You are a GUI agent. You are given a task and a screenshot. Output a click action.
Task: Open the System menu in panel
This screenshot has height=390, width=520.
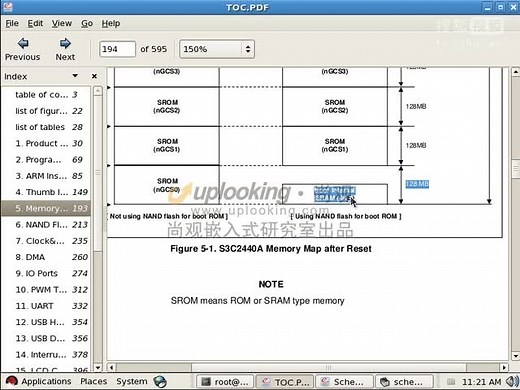click(132, 381)
